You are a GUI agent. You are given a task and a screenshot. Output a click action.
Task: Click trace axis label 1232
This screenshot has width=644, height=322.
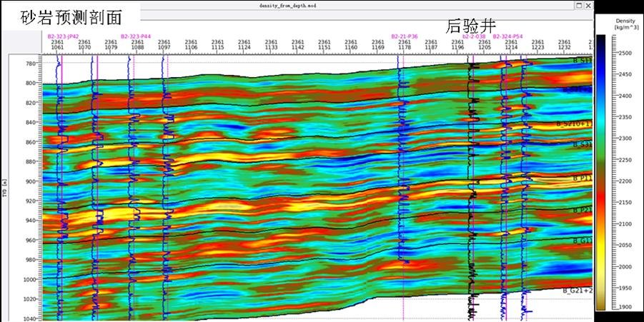(x=565, y=47)
